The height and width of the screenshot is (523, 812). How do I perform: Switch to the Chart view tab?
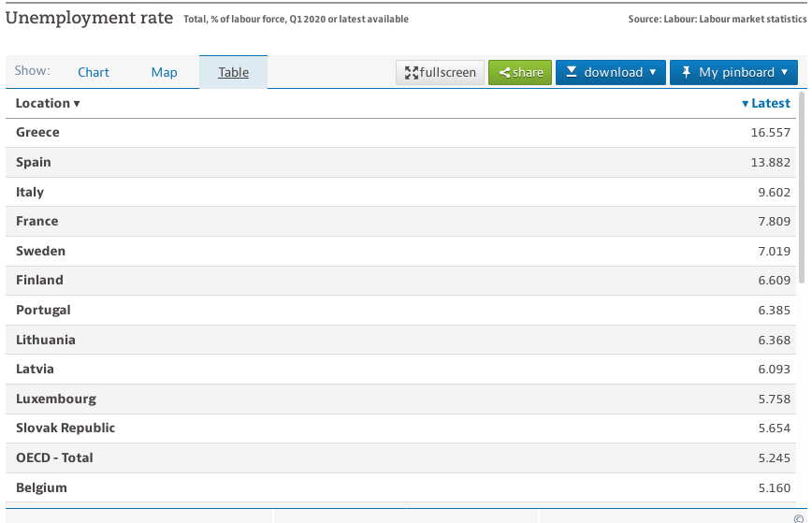pyautogui.click(x=94, y=72)
